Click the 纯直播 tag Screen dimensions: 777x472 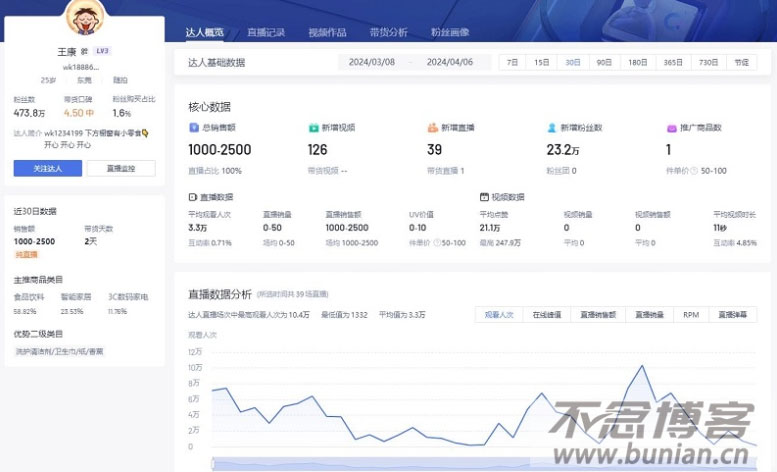(x=26, y=255)
